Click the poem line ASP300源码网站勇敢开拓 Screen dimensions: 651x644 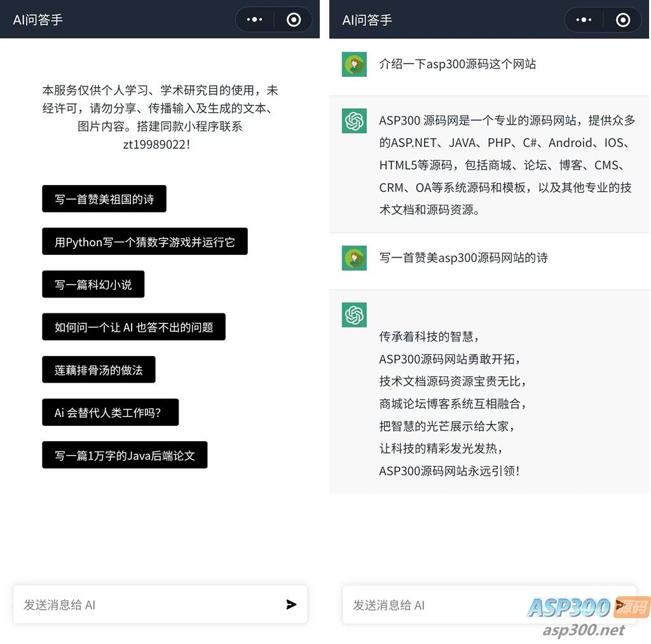click(x=449, y=359)
